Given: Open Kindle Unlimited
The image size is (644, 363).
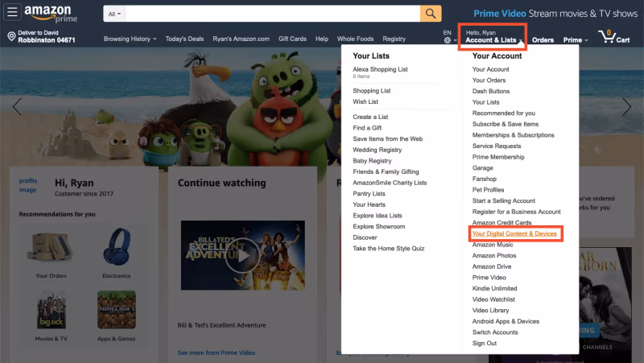Looking at the screenshot, I should (x=494, y=288).
